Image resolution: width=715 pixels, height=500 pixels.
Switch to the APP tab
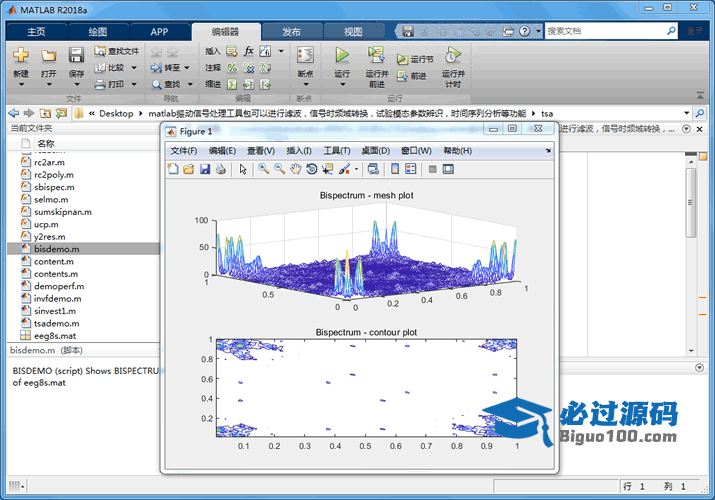point(160,31)
